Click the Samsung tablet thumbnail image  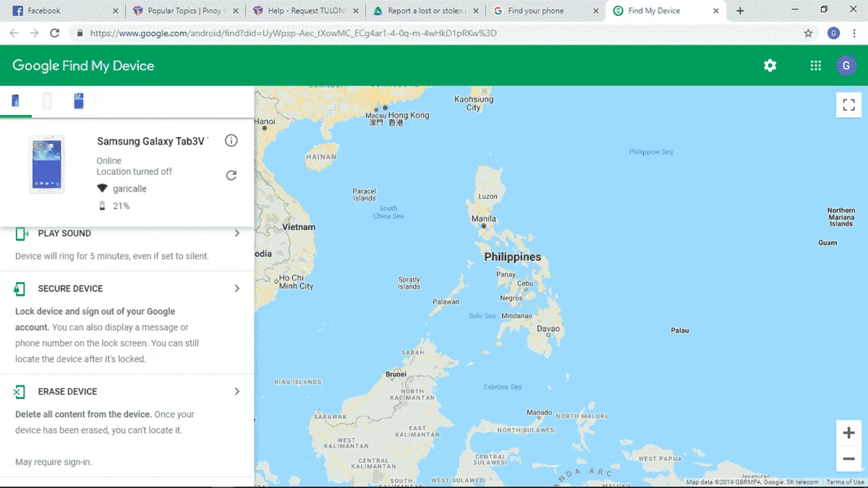[x=47, y=165]
